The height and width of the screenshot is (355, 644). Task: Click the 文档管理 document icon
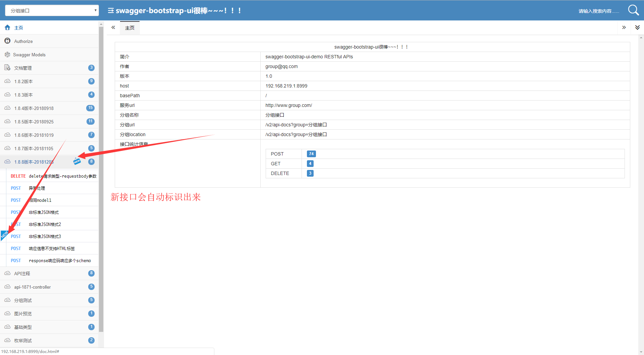tap(7, 68)
